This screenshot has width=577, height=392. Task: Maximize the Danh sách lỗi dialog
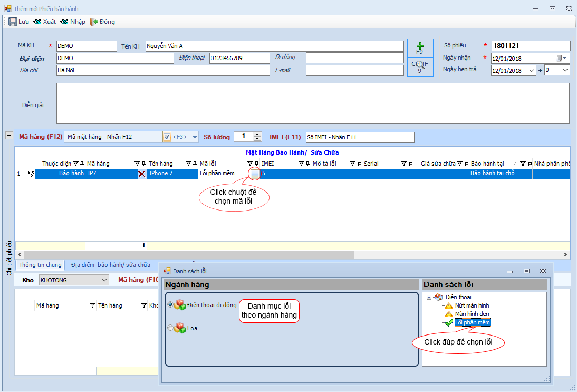click(x=526, y=271)
